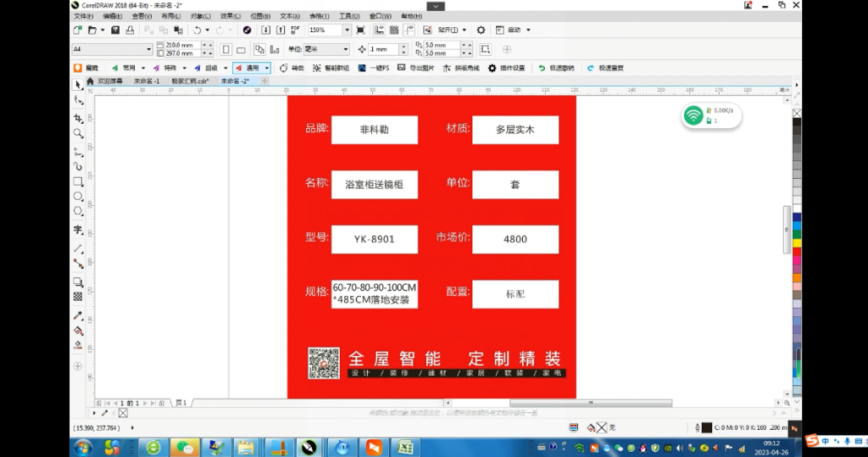This screenshot has height=457, width=868.
Task: Select the Color Eyedropper tool
Action: click(78, 315)
